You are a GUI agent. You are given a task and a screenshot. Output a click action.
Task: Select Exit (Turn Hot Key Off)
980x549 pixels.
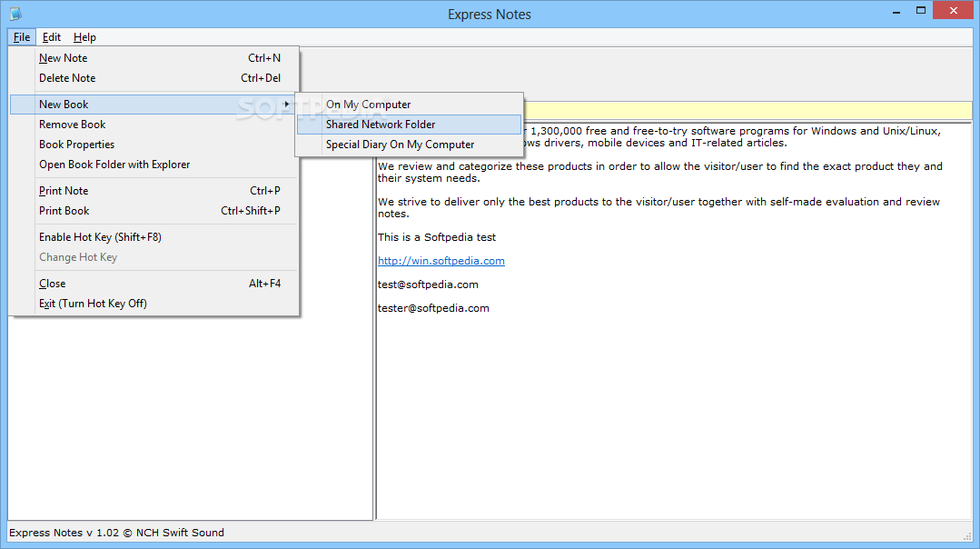tap(154, 304)
